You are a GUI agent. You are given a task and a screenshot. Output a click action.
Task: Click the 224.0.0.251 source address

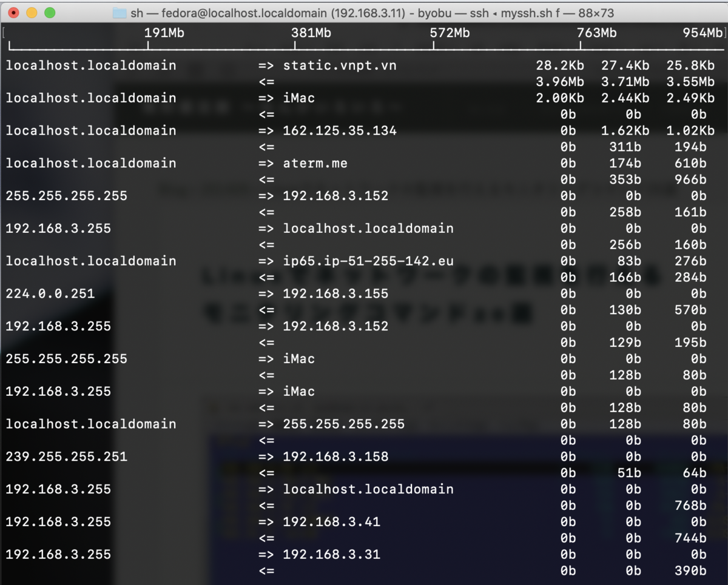[50, 293]
